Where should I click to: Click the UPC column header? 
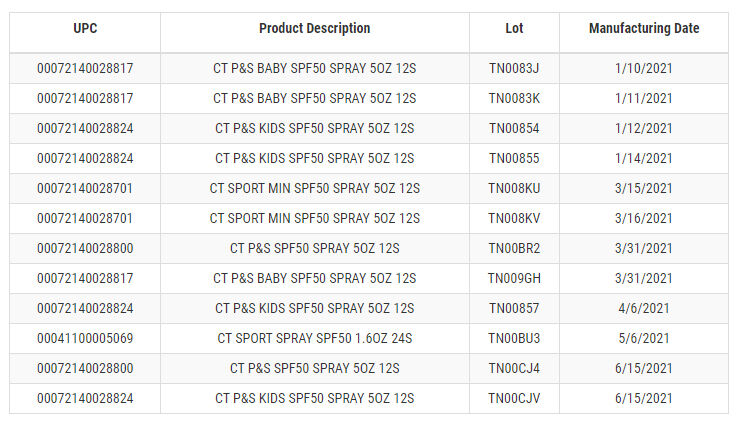click(85, 29)
